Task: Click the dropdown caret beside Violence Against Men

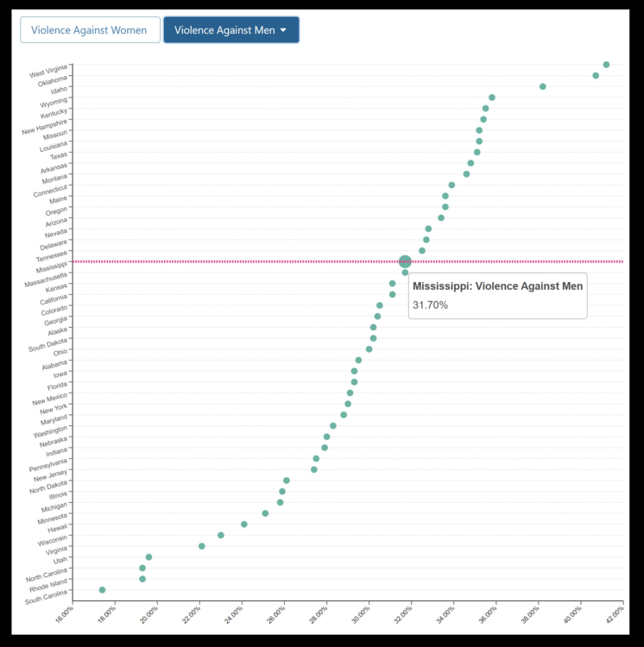Action: coord(284,30)
